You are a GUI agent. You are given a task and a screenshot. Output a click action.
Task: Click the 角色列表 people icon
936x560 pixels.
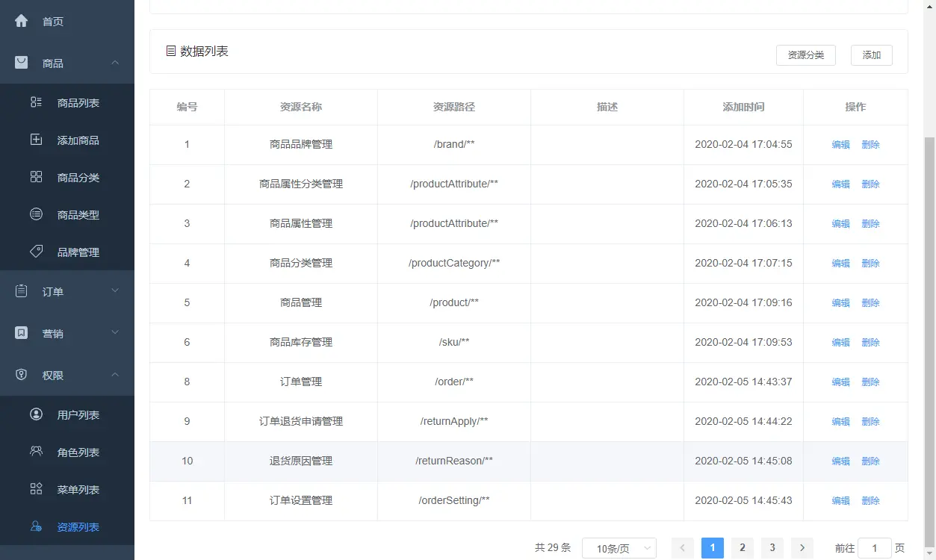pyautogui.click(x=36, y=452)
